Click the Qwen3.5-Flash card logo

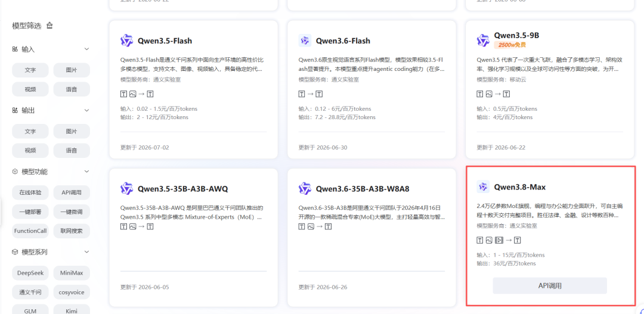pyautogui.click(x=127, y=41)
